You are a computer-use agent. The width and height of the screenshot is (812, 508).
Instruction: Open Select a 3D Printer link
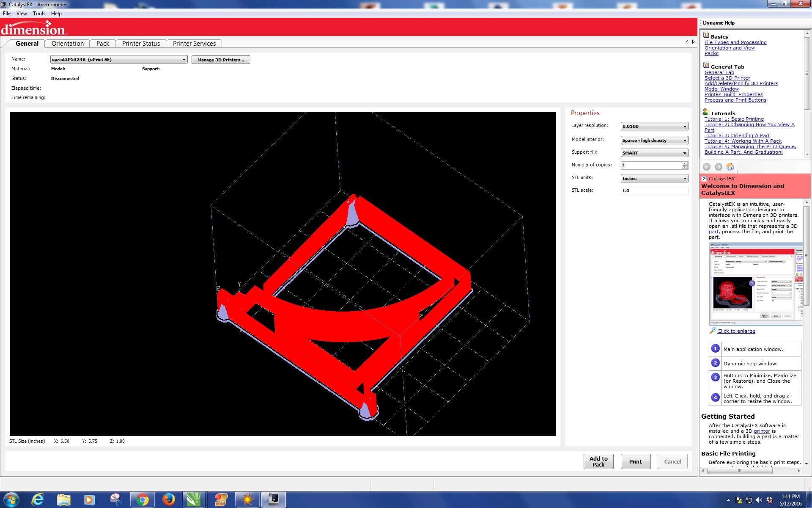tap(727, 78)
